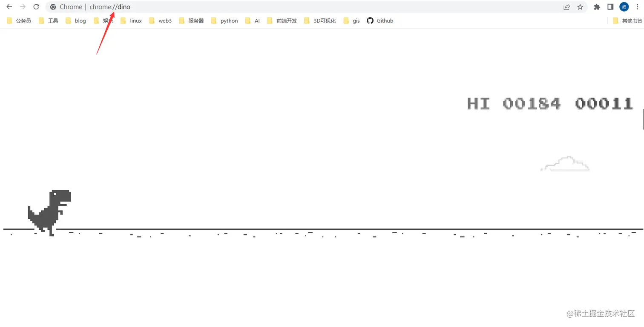This screenshot has width=644, height=327.
Task: Open the 工具 bookmark folder
Action: coord(48,20)
